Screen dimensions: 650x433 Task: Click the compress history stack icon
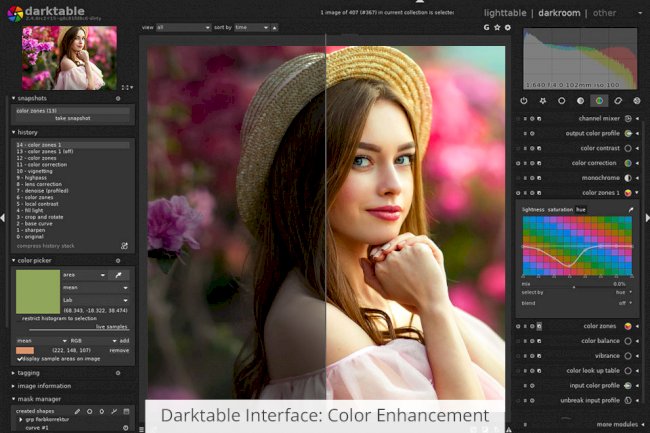coord(125,245)
